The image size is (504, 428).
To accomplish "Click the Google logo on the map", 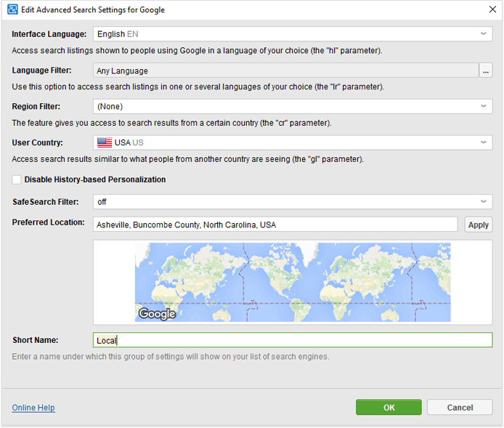I will 157,313.
